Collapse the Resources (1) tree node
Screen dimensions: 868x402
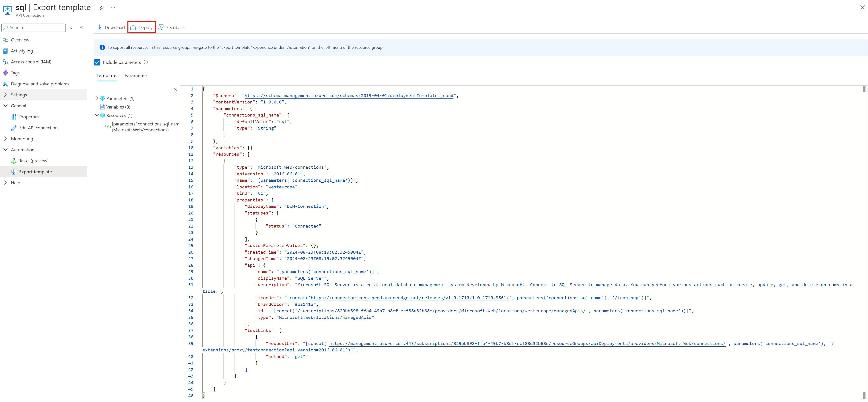[97, 115]
